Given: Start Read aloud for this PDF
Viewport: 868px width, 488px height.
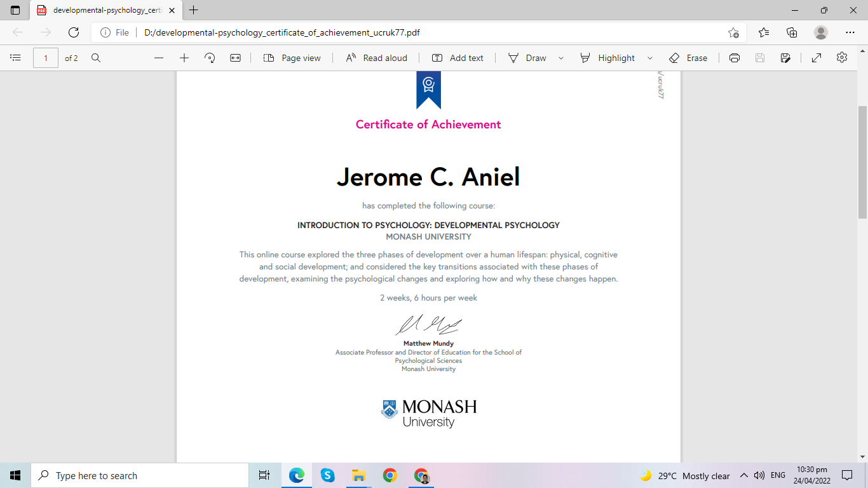Looking at the screenshot, I should 377,58.
